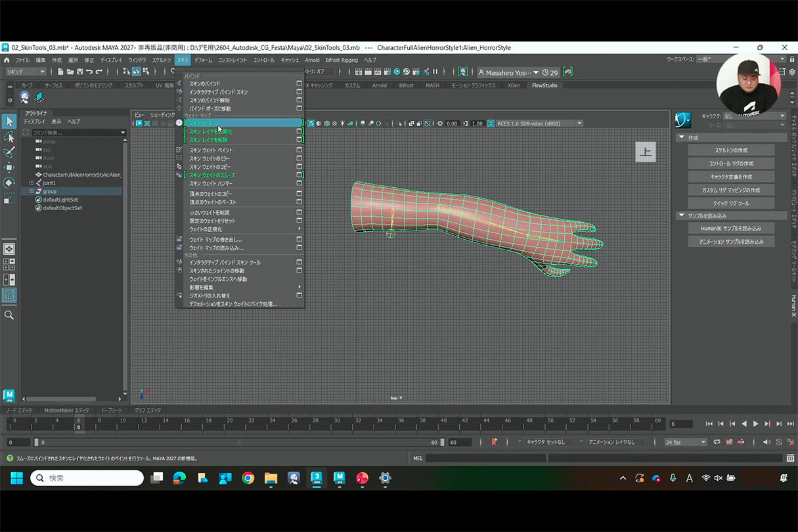798x532 pixels.
Task: Click カスタム リグ マッピングの作成 button
Action: click(x=731, y=190)
